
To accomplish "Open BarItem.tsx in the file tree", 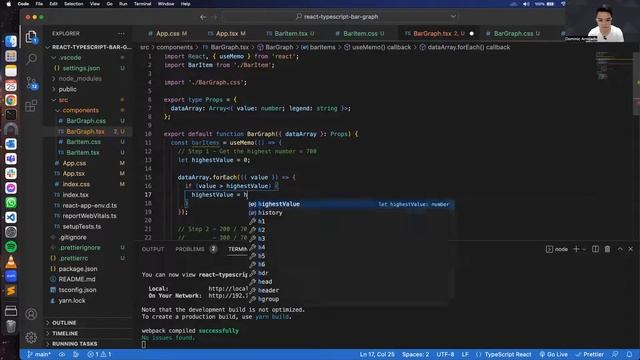I will tap(83, 152).
